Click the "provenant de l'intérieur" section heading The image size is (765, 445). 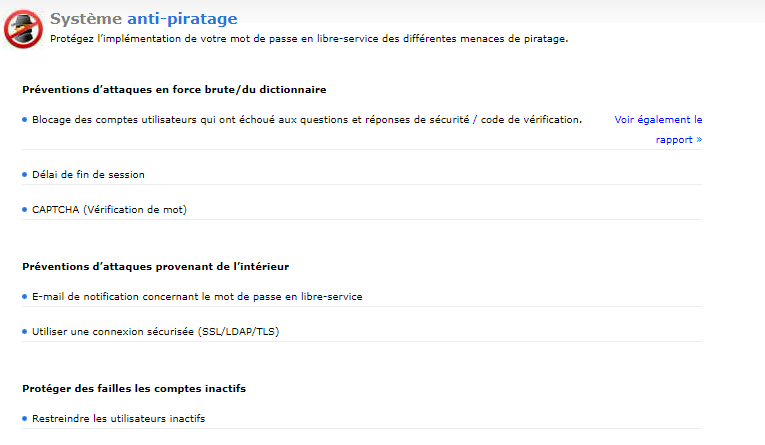click(x=155, y=266)
